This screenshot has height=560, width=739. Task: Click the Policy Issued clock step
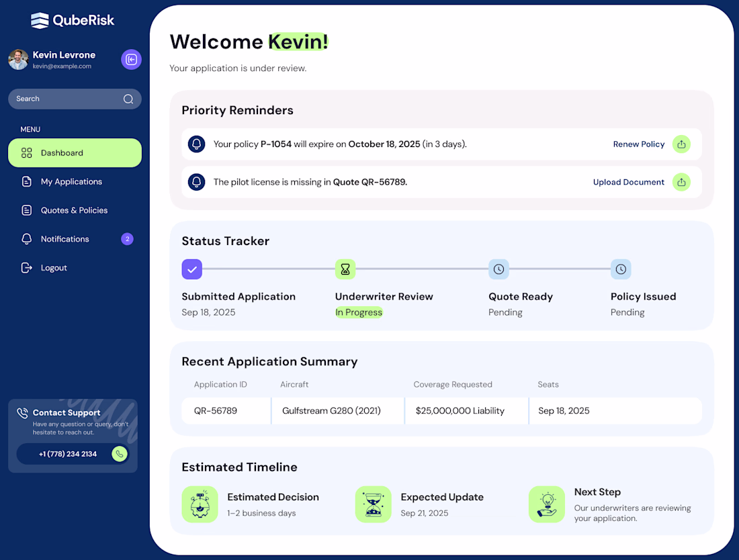[621, 269]
